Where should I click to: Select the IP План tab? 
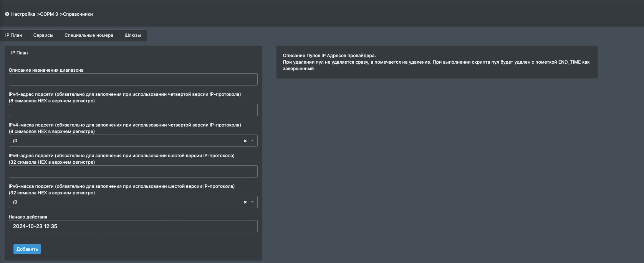(x=13, y=35)
